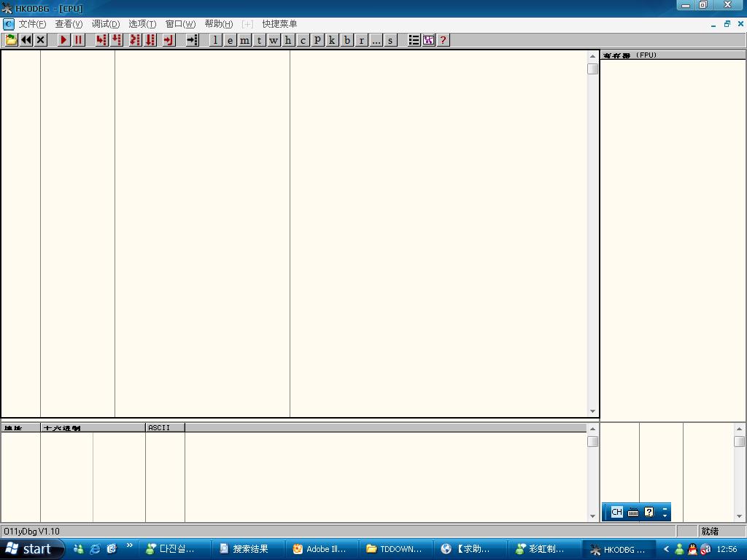The width and height of the screenshot is (747, 560).
Task: Open the 快捷菜单 menu
Action: pos(279,24)
